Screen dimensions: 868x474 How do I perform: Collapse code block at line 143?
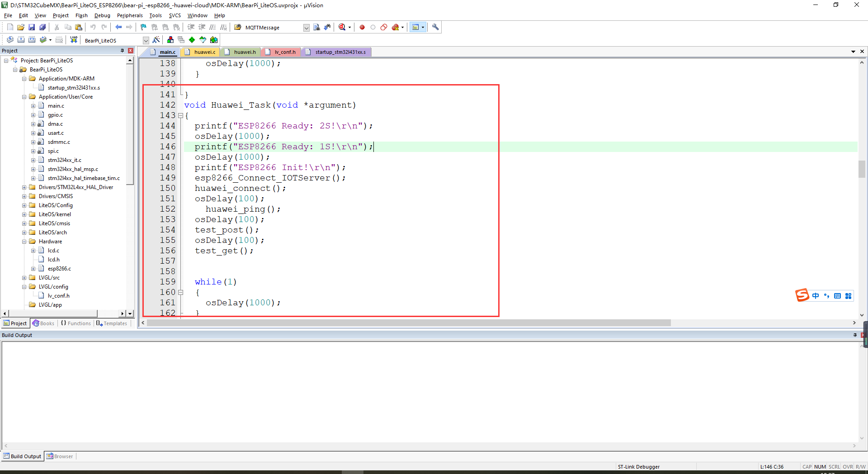pos(180,116)
